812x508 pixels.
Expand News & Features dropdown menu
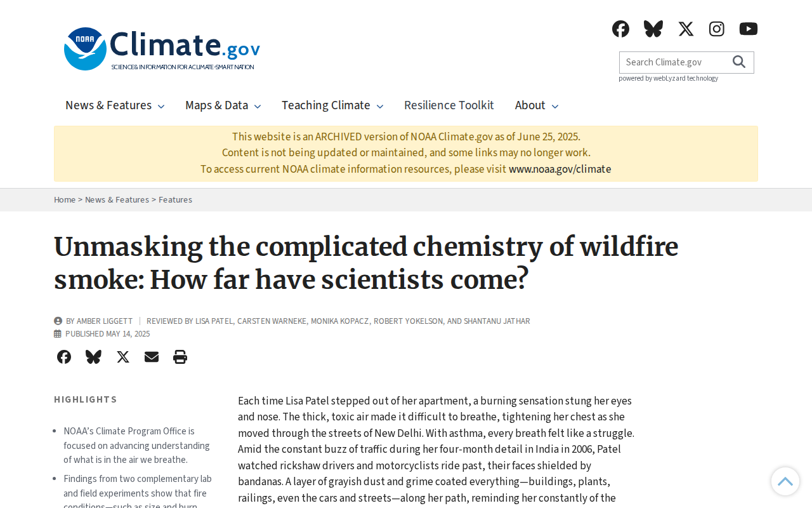115,105
